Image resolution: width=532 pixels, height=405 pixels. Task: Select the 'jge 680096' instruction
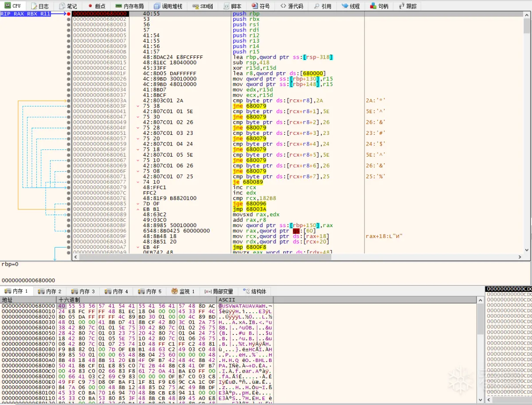pos(249,204)
